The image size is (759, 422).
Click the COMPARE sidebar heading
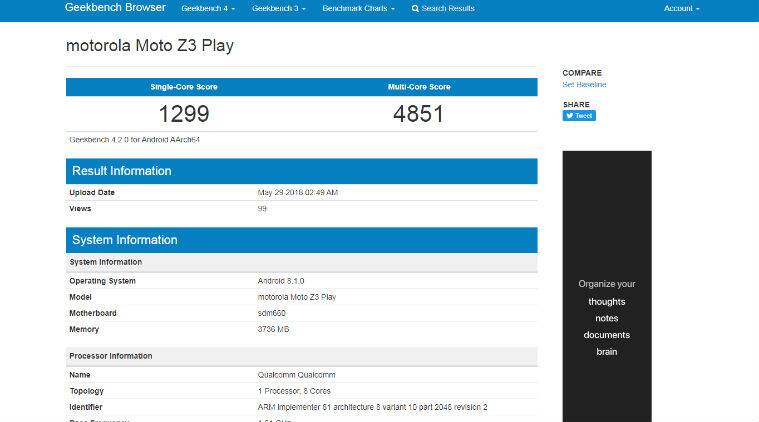click(582, 73)
